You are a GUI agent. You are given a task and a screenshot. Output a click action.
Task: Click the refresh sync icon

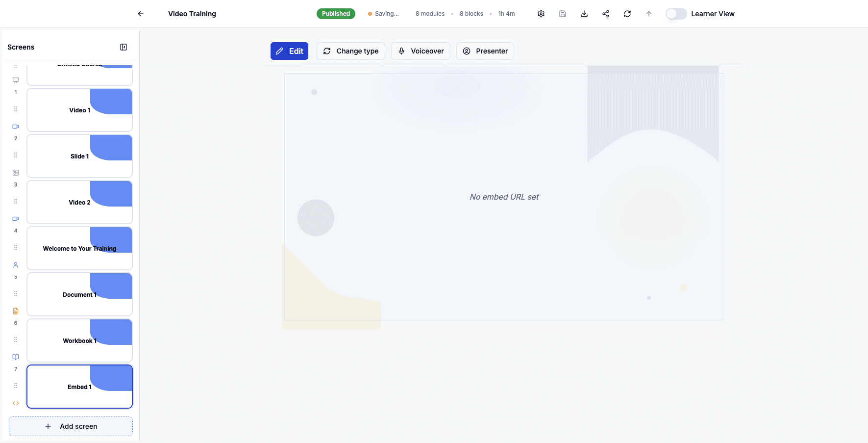click(627, 14)
